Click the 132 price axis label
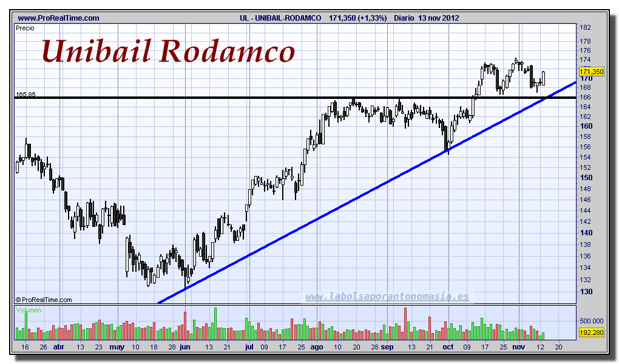619x364 pixels. [x=585, y=280]
